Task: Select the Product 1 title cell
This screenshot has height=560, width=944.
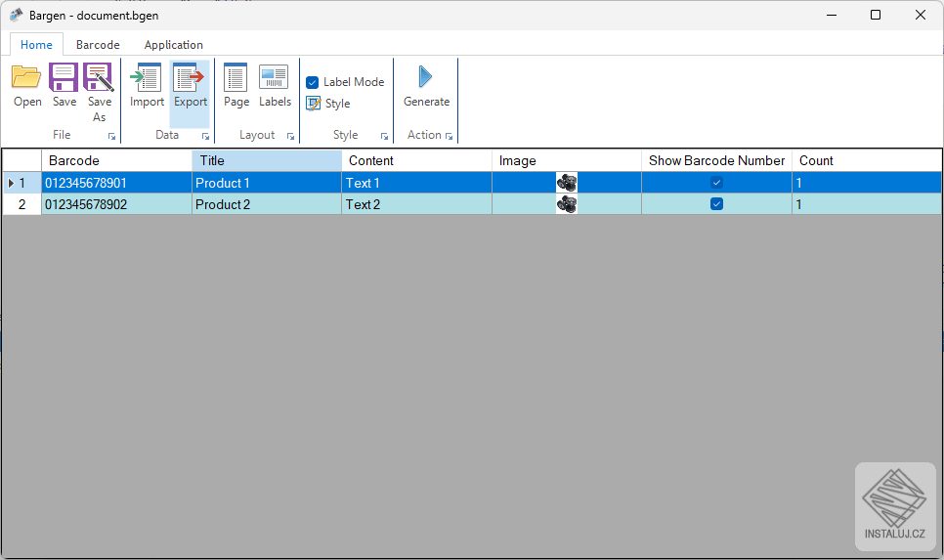Action: point(267,183)
